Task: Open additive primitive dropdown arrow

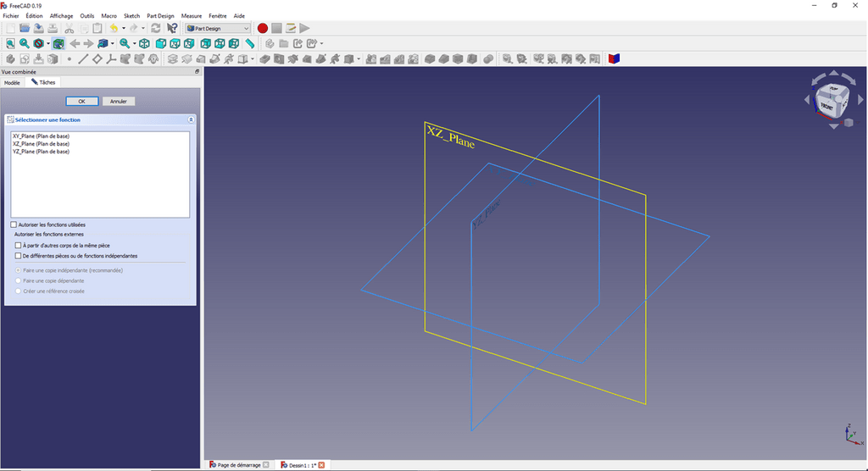Action: coord(253,58)
